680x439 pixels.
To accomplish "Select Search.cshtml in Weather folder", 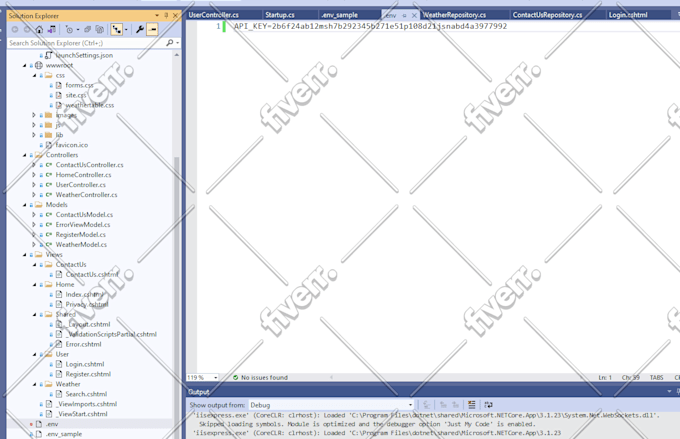I will 86,394.
